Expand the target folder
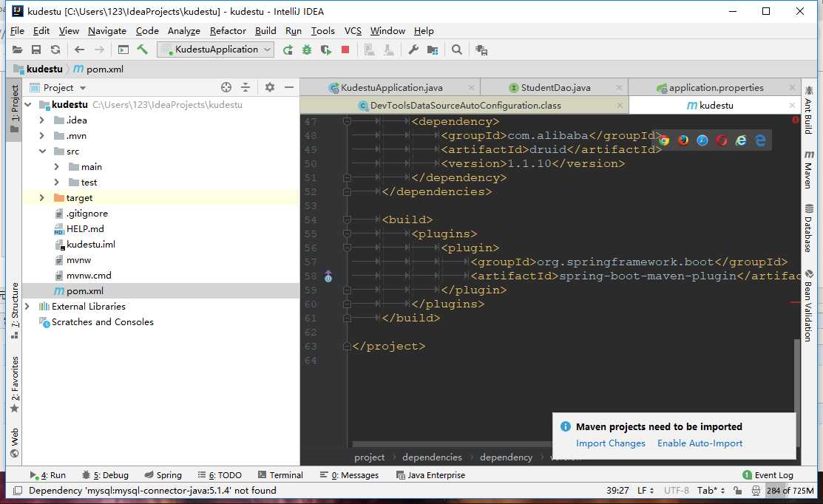Screen dimensions: 823x504 point(42,198)
